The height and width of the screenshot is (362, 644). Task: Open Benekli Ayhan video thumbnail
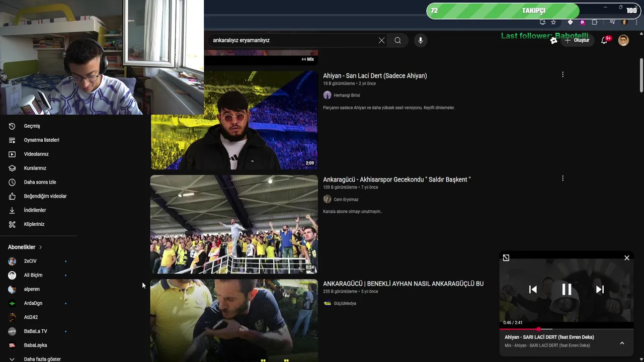[234, 321]
